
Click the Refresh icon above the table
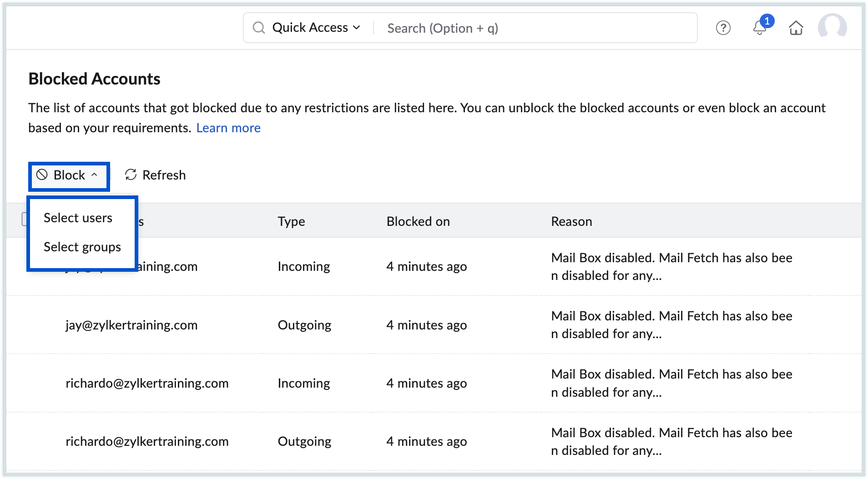[131, 175]
